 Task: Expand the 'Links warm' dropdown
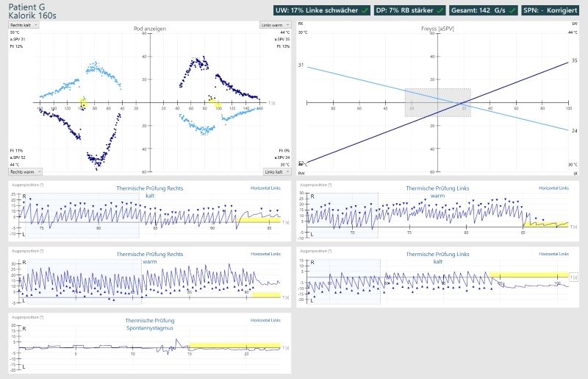pos(275,24)
